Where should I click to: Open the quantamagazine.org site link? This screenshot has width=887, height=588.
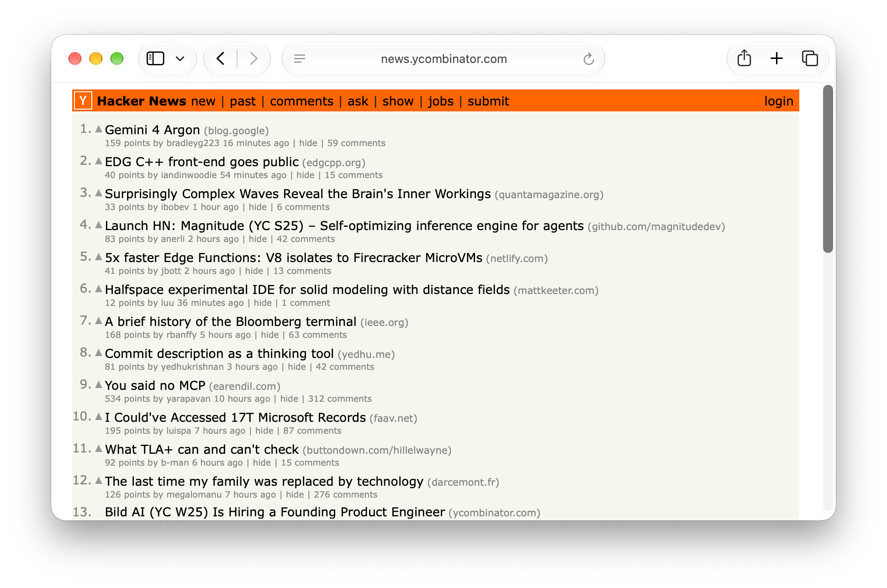549,195
